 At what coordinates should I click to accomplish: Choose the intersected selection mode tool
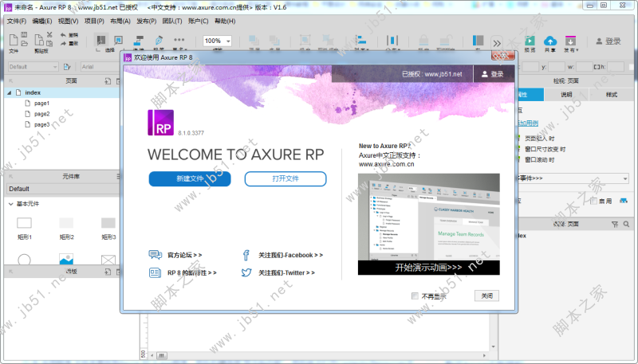(101, 40)
